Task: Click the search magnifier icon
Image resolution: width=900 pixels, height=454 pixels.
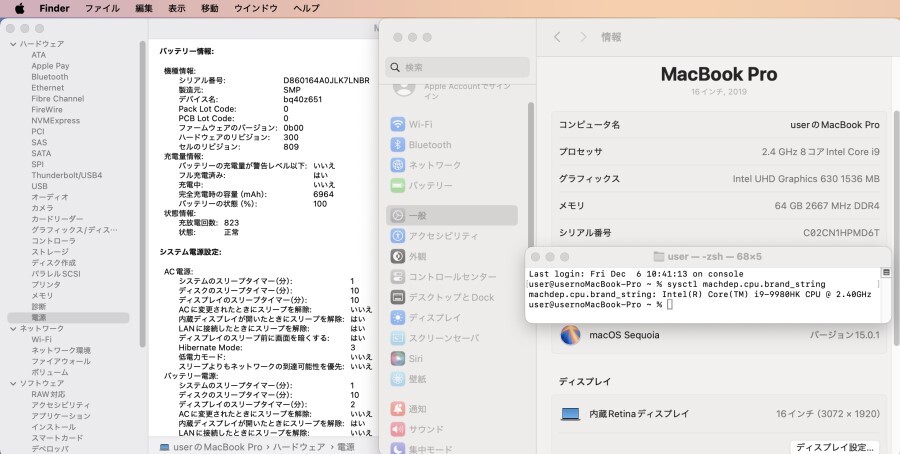Action: (395, 67)
